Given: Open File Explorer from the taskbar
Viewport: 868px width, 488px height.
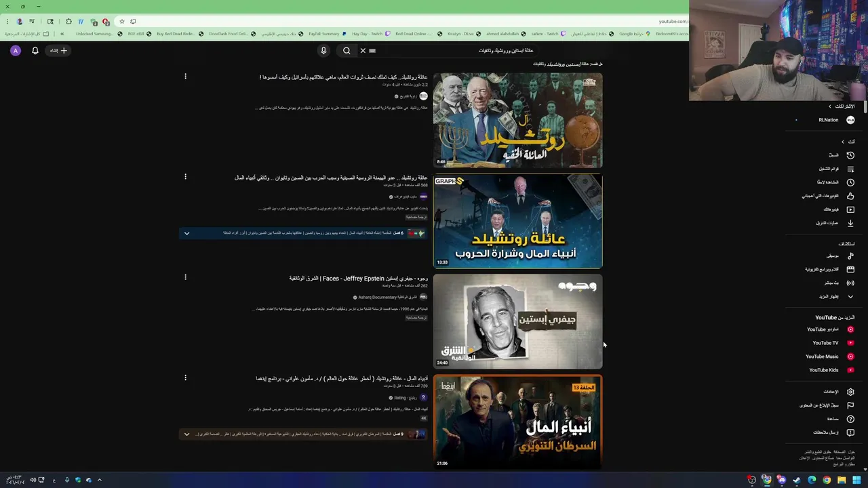Looking at the screenshot, I should point(842,480).
